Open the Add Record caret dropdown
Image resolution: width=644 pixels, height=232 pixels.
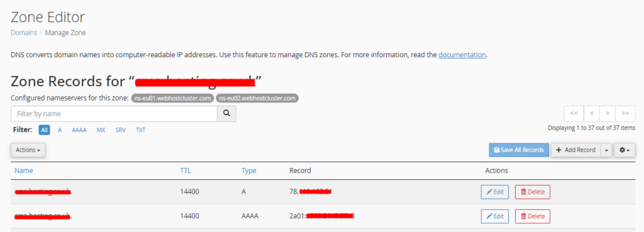[606, 150]
